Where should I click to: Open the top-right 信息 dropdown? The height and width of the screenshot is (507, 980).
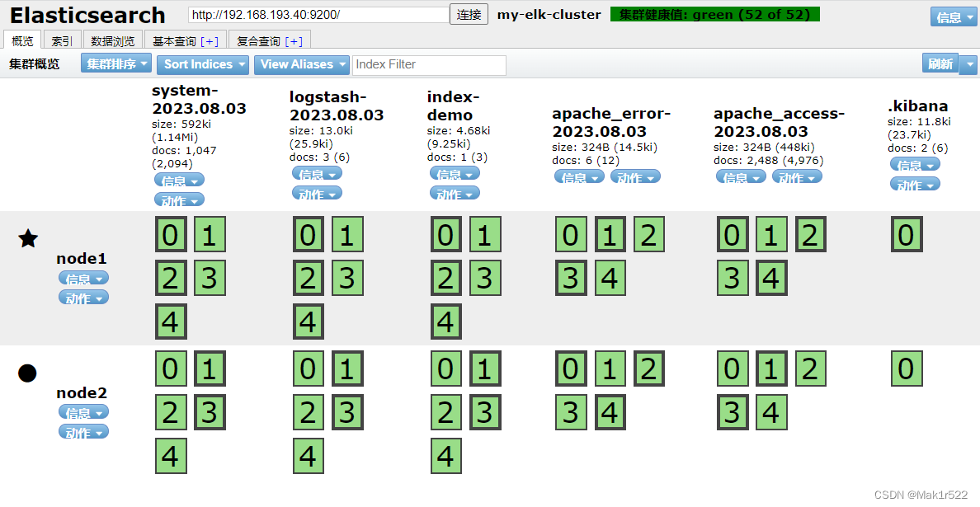955,16
